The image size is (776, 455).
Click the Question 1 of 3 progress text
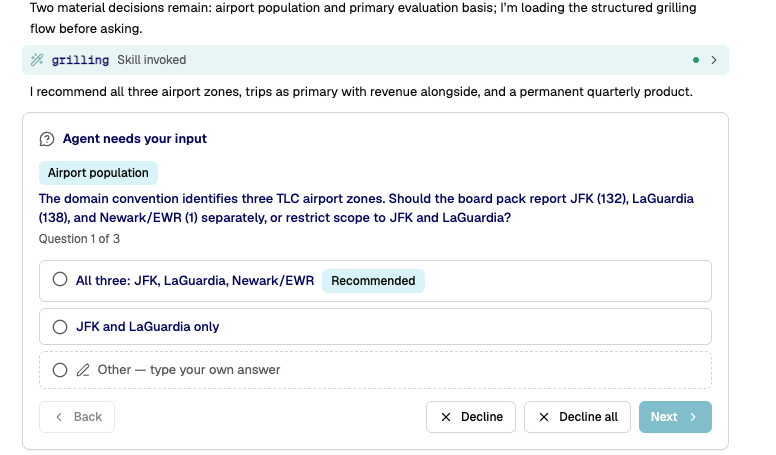(x=79, y=239)
